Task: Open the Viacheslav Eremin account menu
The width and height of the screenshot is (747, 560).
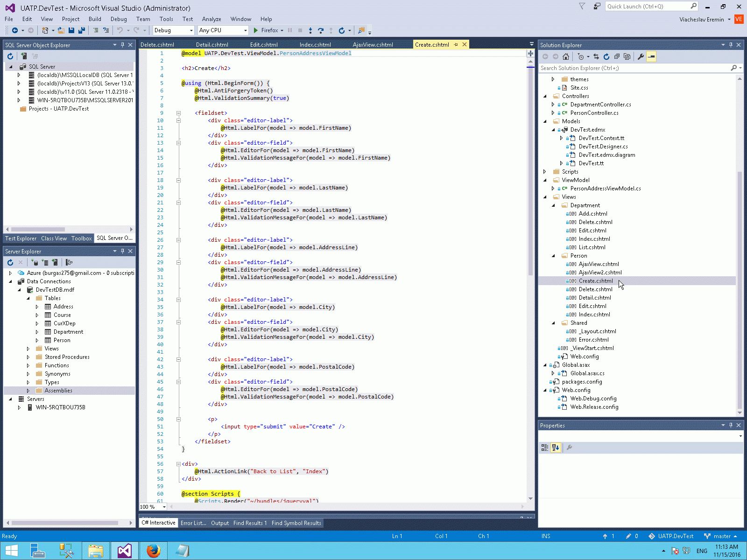Action: coord(705,20)
